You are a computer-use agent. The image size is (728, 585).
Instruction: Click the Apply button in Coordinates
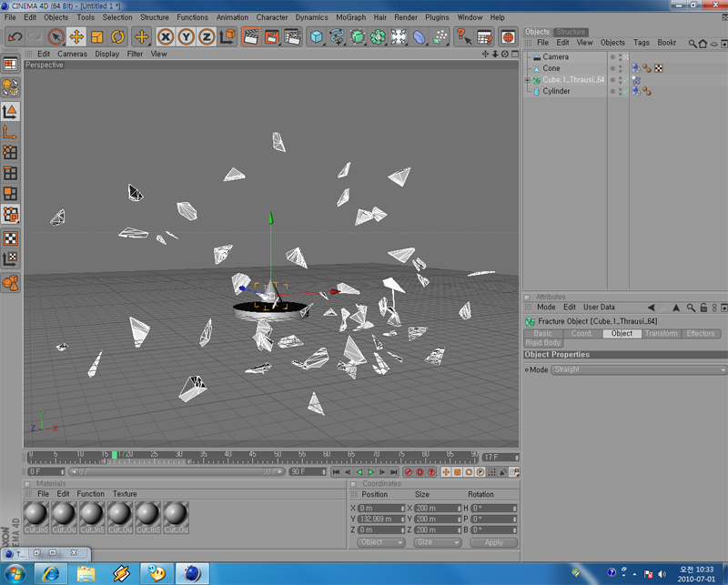click(x=493, y=542)
